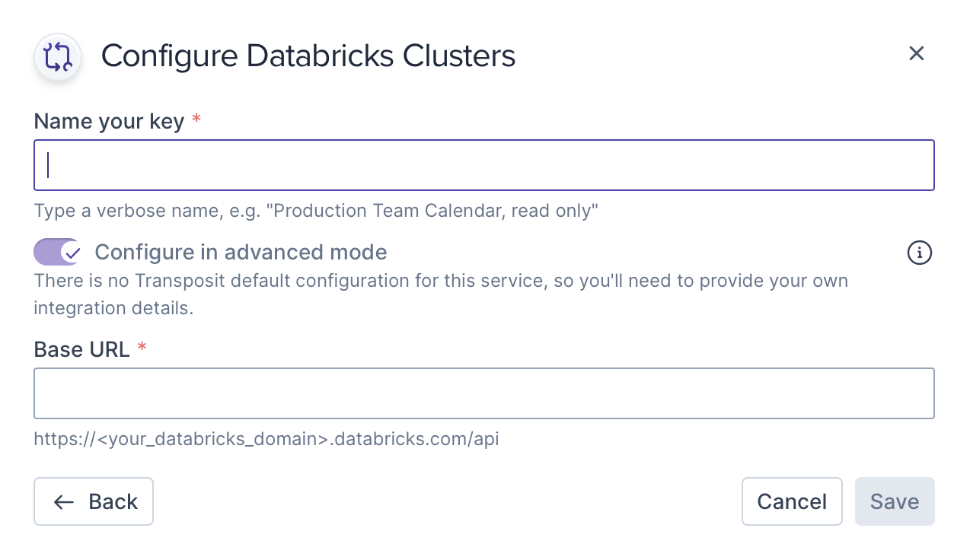
Task: Click the "Configure in advanced mode" label
Action: (x=241, y=252)
